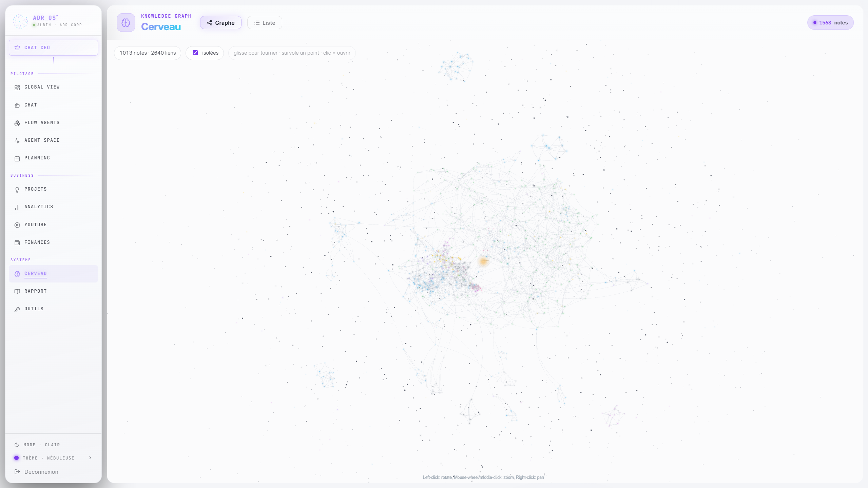
Task: Open the Projets section
Action: [x=53, y=189]
